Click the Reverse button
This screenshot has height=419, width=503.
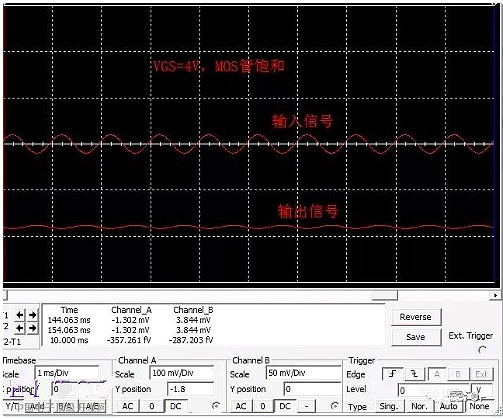pyautogui.click(x=416, y=317)
